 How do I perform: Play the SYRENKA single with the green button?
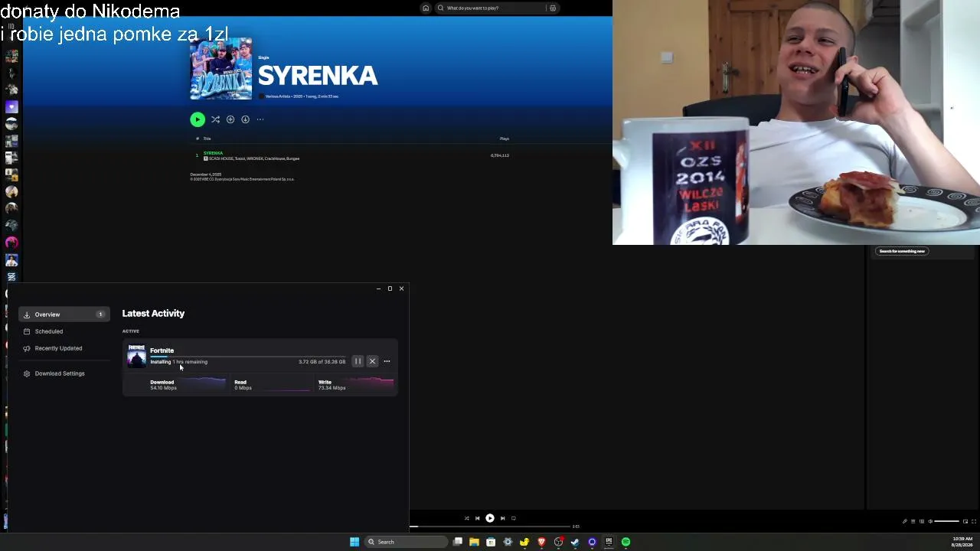click(x=198, y=119)
